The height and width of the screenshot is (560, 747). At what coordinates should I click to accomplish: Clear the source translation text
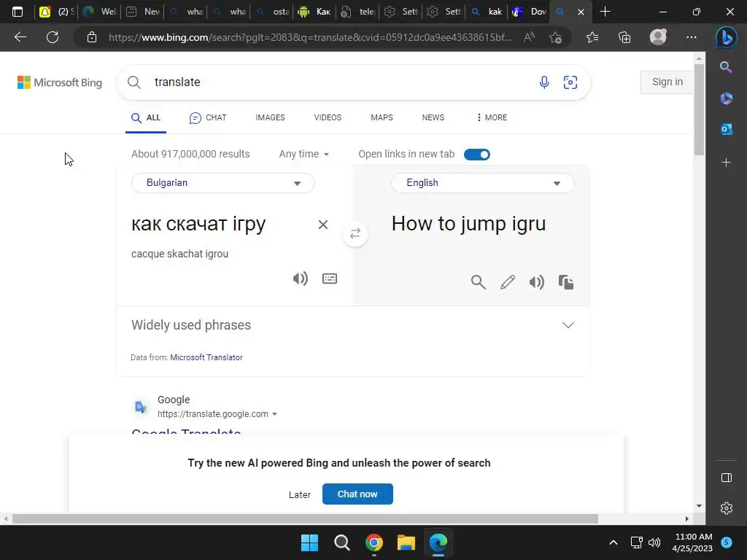(x=323, y=225)
